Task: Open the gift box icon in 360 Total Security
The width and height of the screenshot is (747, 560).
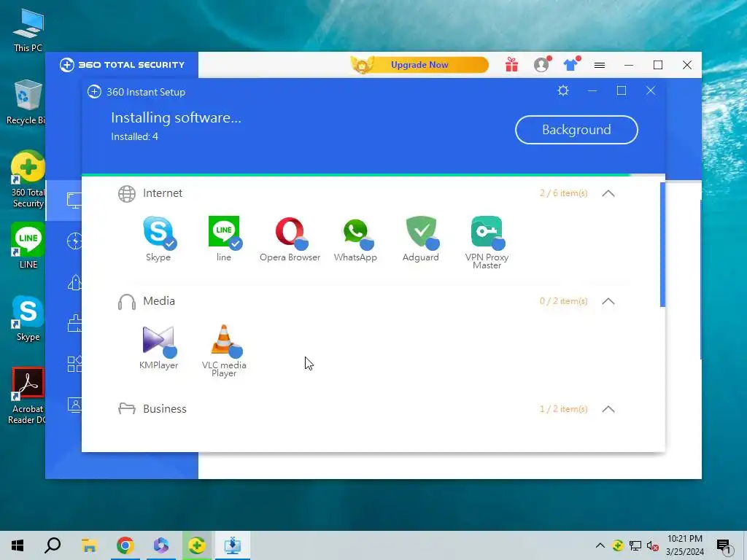Action: (511, 64)
